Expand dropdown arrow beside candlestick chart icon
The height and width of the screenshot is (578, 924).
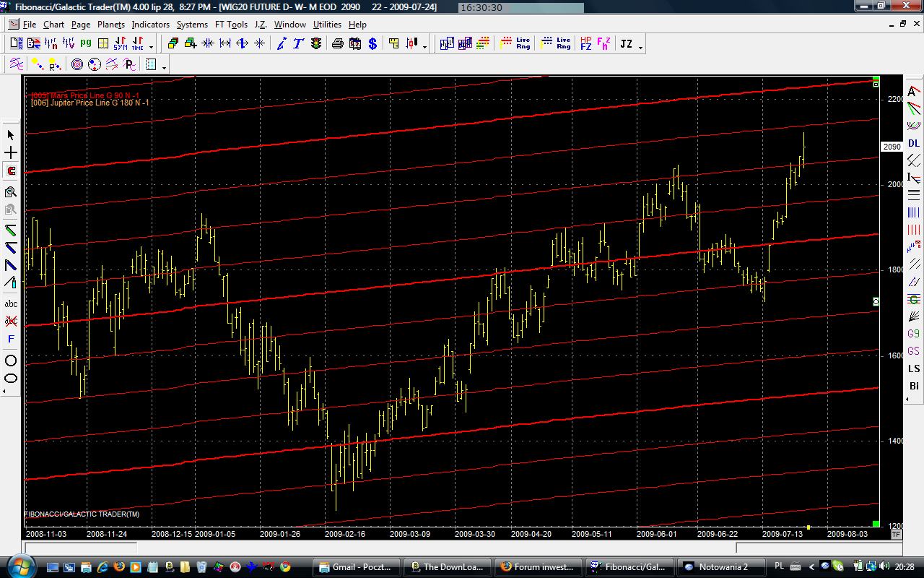pos(424,46)
